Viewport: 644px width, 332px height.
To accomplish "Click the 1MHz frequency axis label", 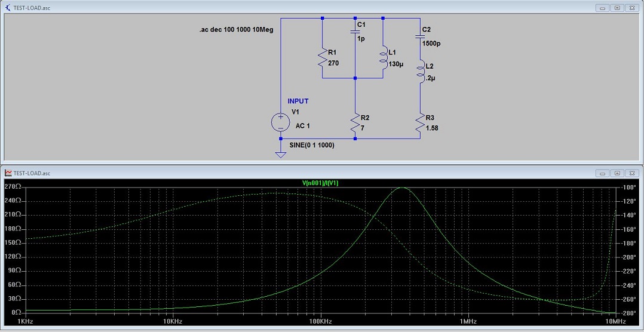I will [467, 321].
